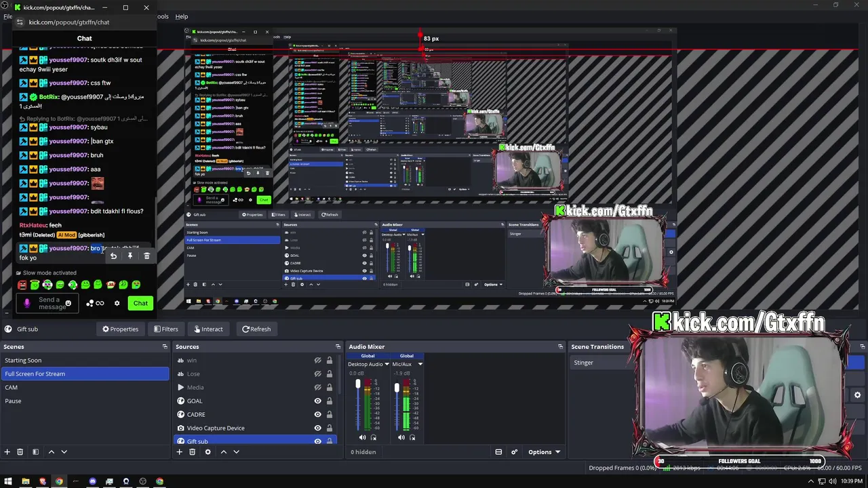Image resolution: width=868 pixels, height=488 pixels.
Task: Toggle lock on the GOAL source
Action: [330, 401]
